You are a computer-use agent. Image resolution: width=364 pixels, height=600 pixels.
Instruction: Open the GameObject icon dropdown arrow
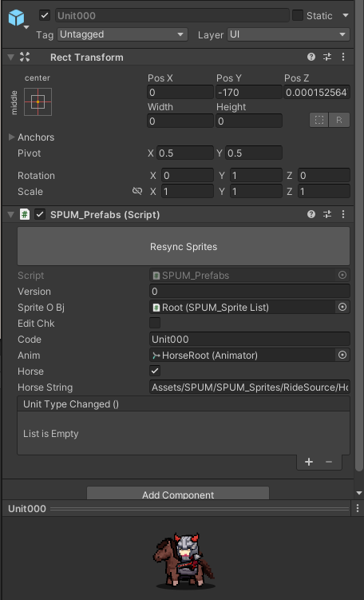tap(26, 27)
